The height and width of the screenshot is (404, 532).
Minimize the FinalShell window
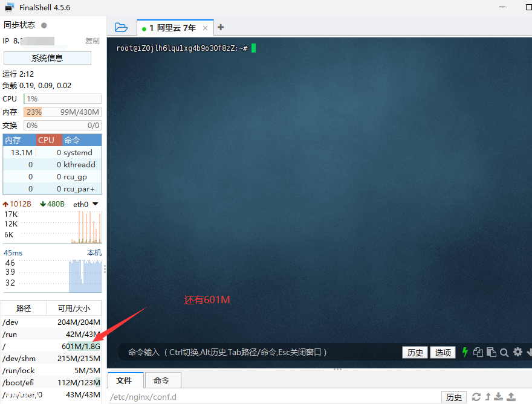502,7
